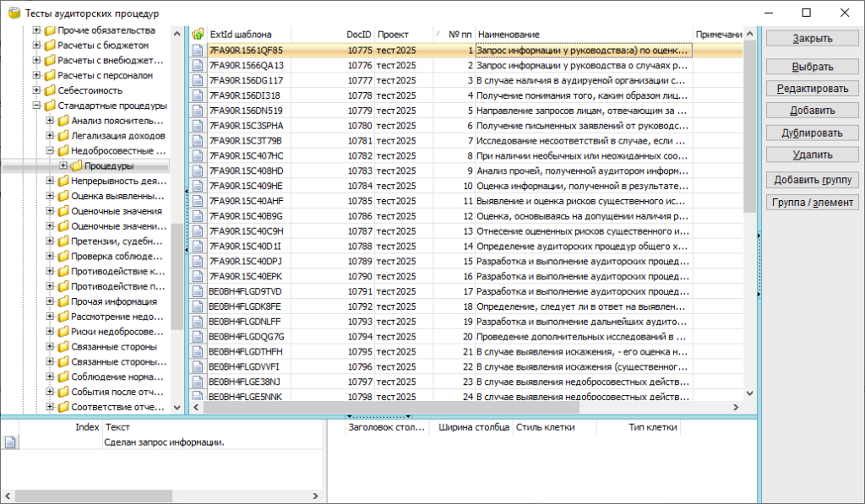Expand the Процедуры subfolder node

click(63, 165)
